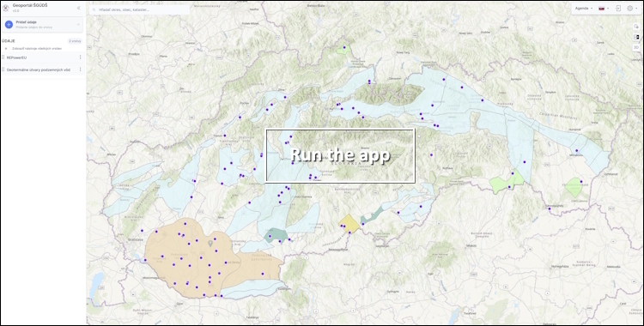Grab the REPowerEU layer drag handle
This screenshot has width=644, height=326.
pyautogui.click(x=3, y=57)
